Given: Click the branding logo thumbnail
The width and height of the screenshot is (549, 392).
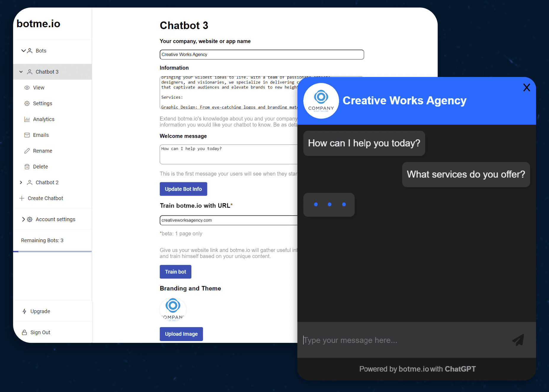Looking at the screenshot, I should point(173,309).
